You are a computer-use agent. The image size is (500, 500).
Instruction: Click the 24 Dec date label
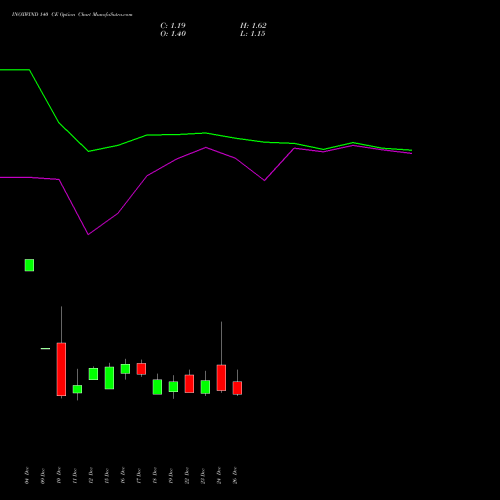pos(219,476)
